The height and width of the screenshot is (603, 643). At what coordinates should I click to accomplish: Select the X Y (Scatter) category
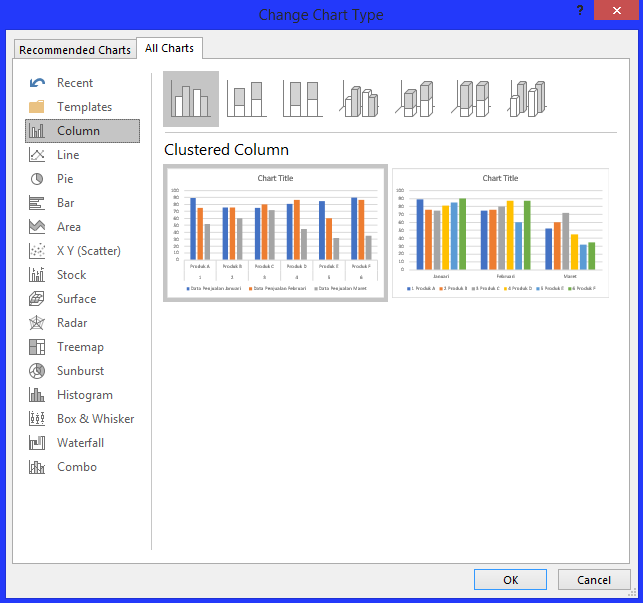pos(82,251)
